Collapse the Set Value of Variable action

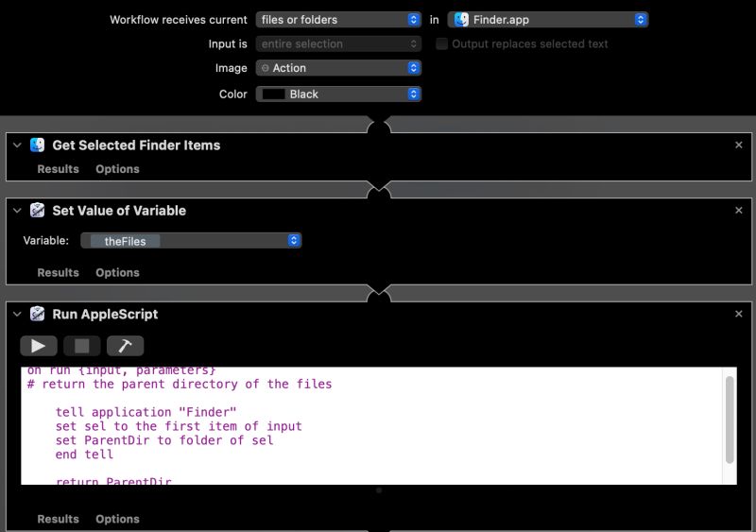coord(17,211)
